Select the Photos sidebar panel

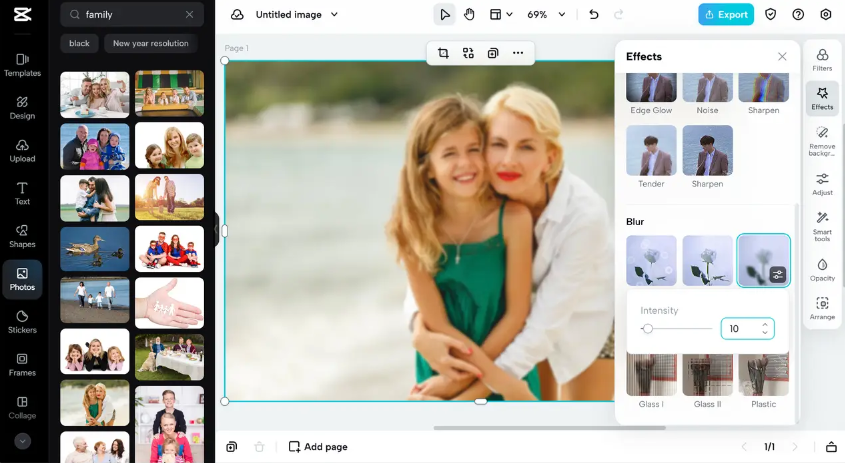tap(22, 279)
